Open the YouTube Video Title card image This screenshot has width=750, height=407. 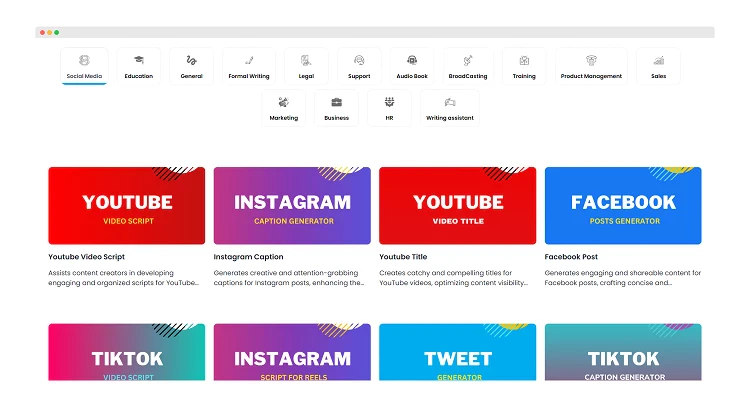tap(458, 206)
